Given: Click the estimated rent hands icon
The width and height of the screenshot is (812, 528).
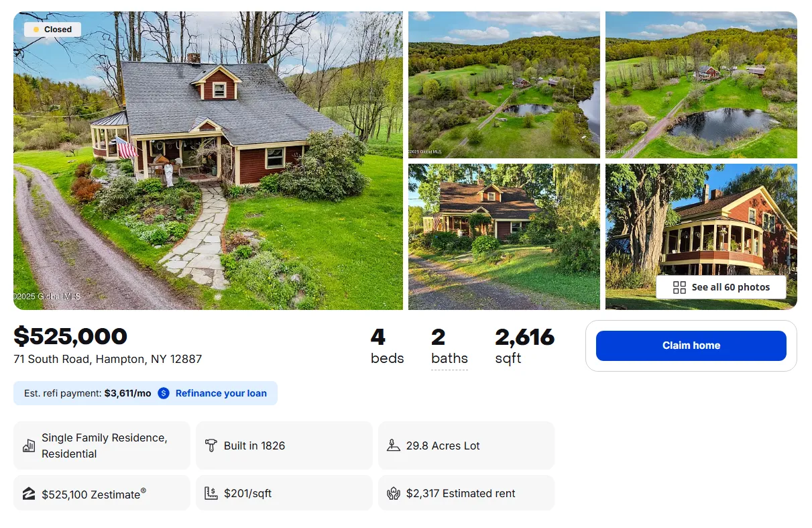Looking at the screenshot, I should coord(394,494).
